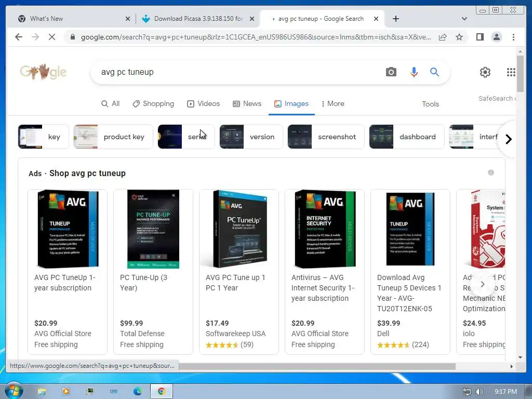Select the Images results tab
Viewport: 532px width, 399px height.
pos(291,104)
